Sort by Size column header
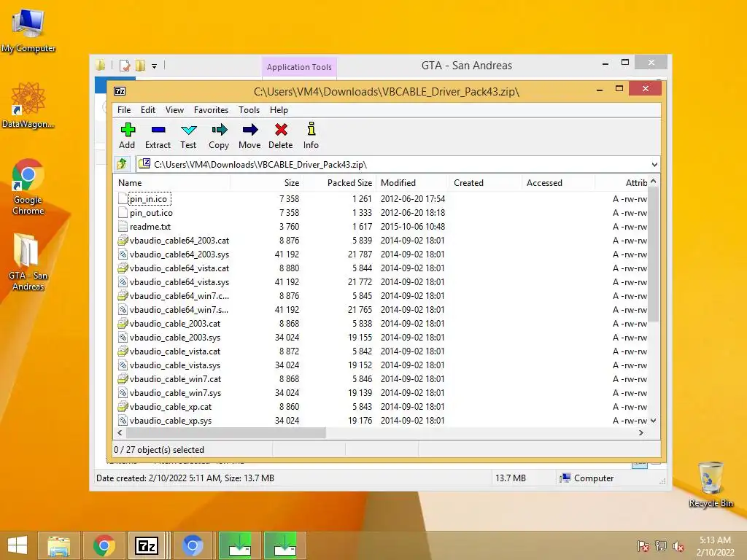The height and width of the screenshot is (560, 747). click(x=267, y=183)
